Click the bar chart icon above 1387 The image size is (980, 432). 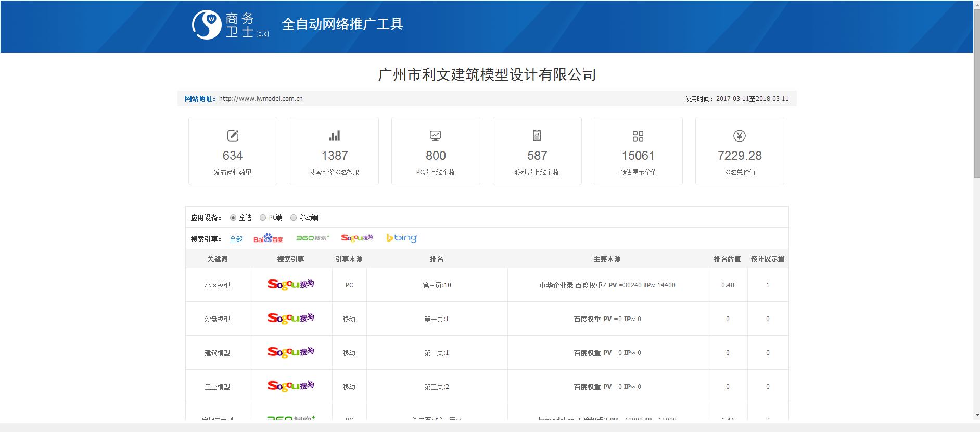click(x=334, y=136)
